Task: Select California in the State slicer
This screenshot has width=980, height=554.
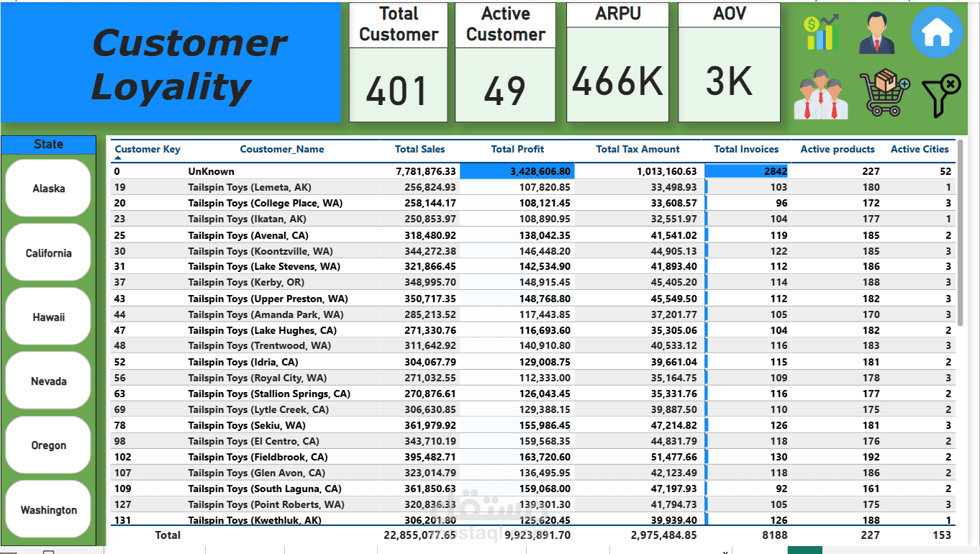Action: pos(48,253)
